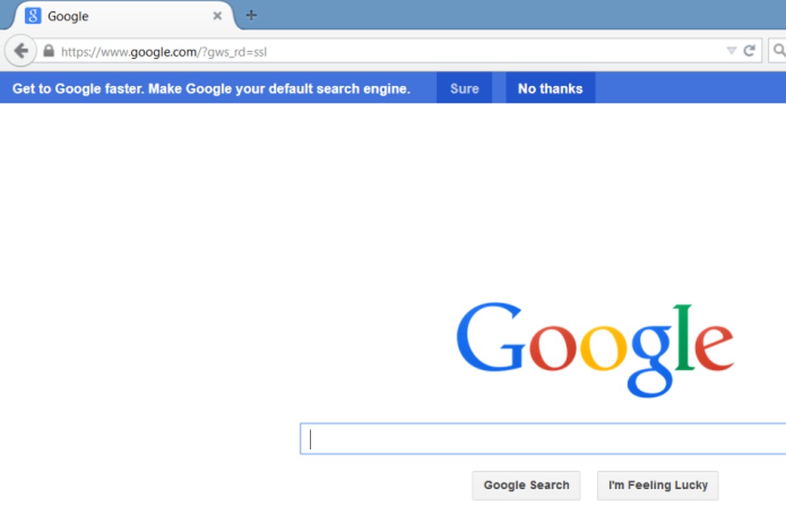Click the green l in the Google logo
This screenshot has height=532, width=786.
pos(683,337)
